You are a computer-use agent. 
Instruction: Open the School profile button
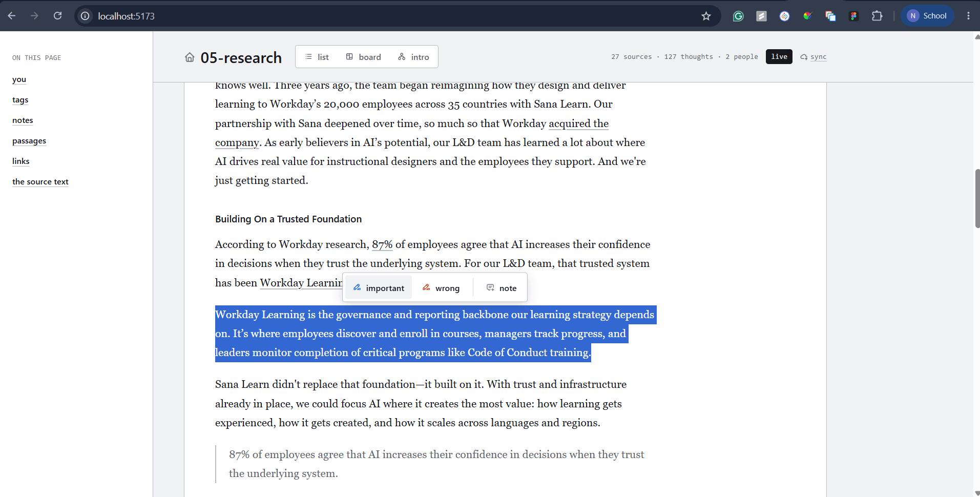coord(927,16)
